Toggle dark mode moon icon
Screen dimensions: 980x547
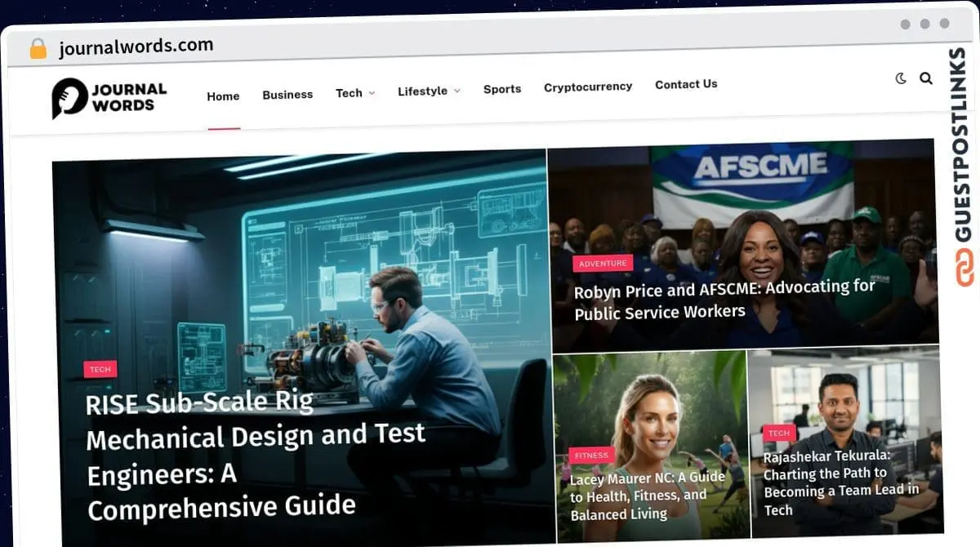(x=901, y=78)
